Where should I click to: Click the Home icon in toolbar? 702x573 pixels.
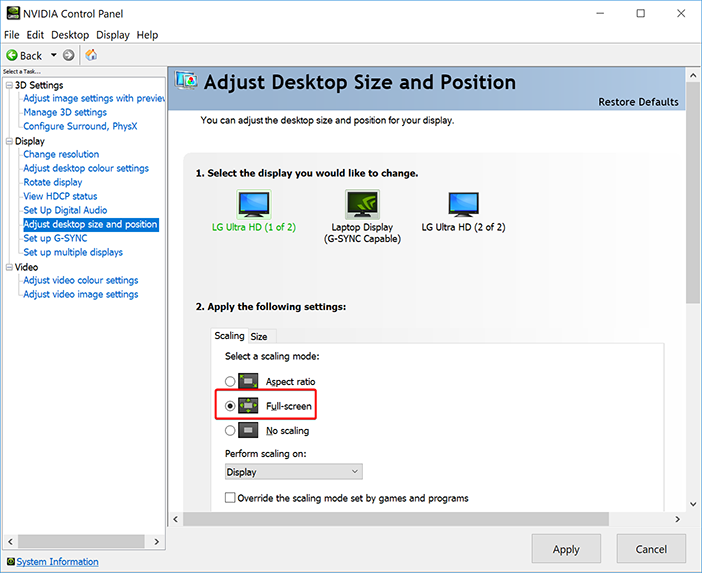[91, 55]
